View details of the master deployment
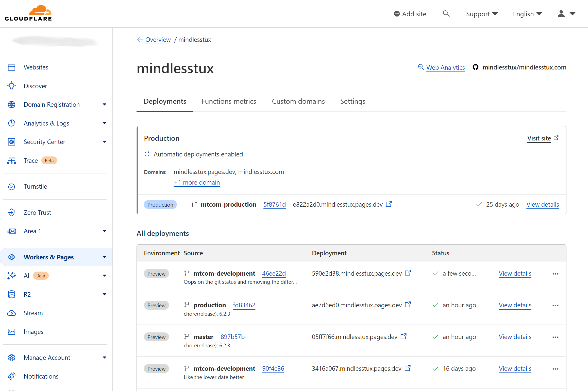Screen dimensions: 588x391 (x=515, y=337)
